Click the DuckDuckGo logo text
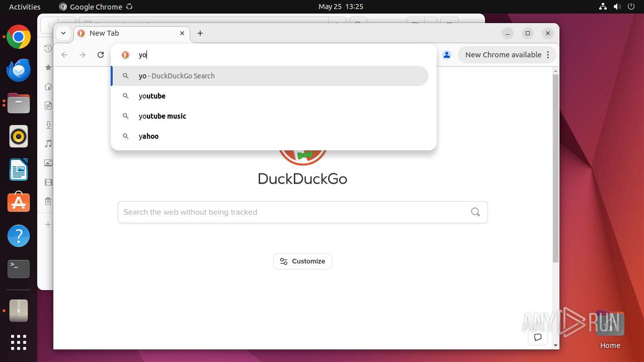This screenshot has width=644, height=362. [302, 179]
